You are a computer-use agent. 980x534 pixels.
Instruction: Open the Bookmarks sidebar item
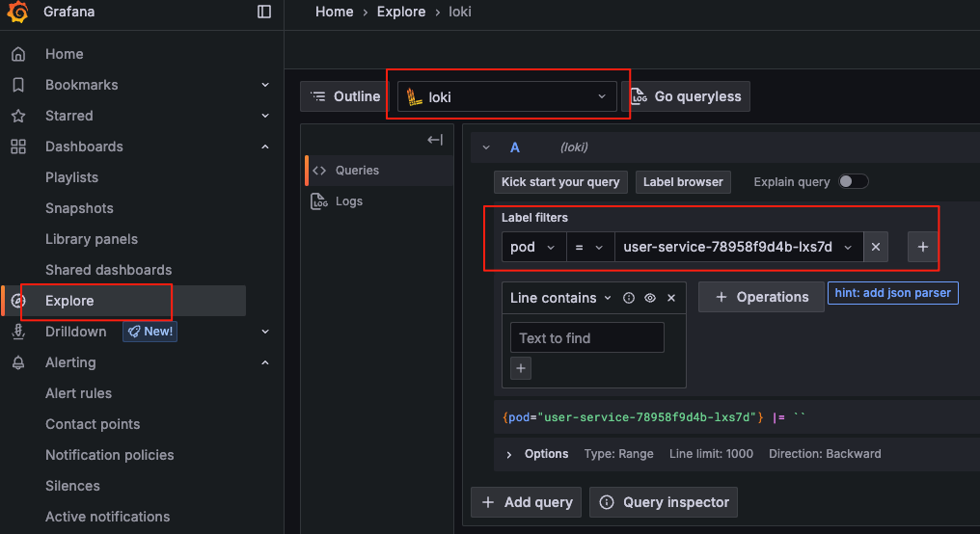[x=81, y=85]
